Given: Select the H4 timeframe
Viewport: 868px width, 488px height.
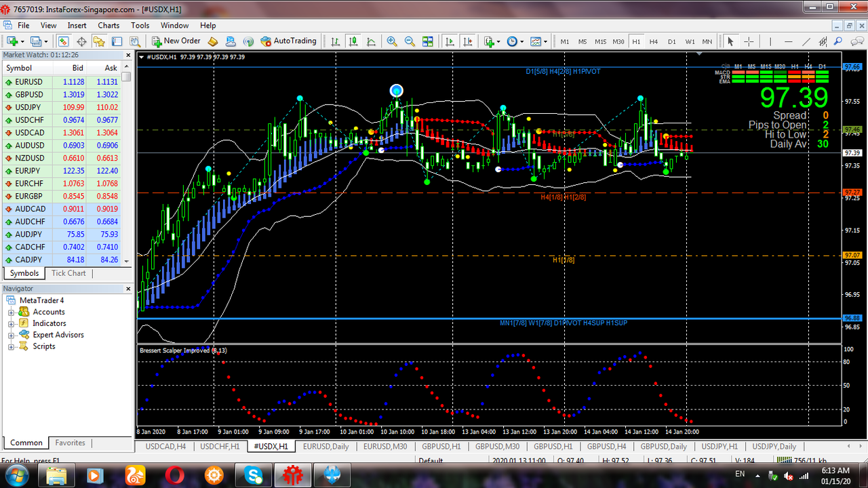Looking at the screenshot, I should point(654,42).
